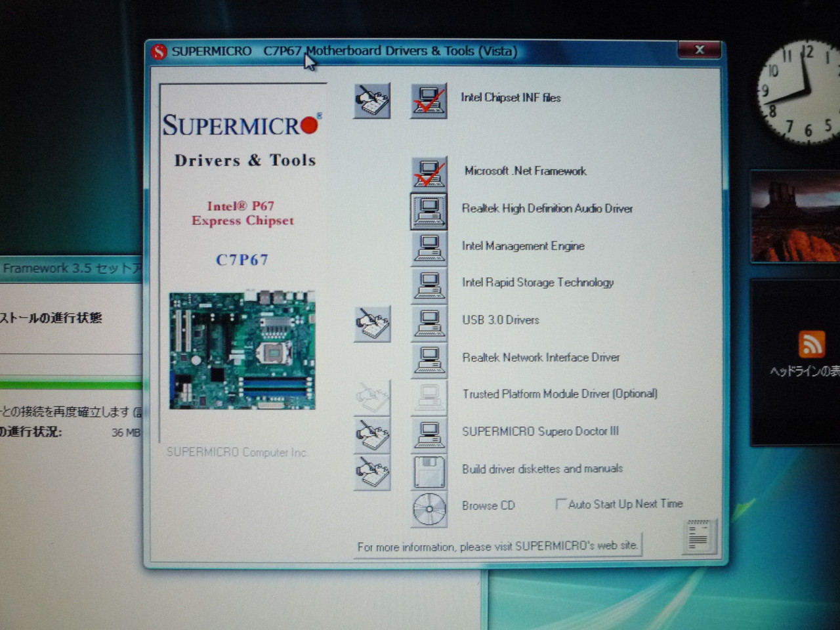The width and height of the screenshot is (840, 630).
Task: Click the Browse CD disc icon
Action: pos(429,509)
